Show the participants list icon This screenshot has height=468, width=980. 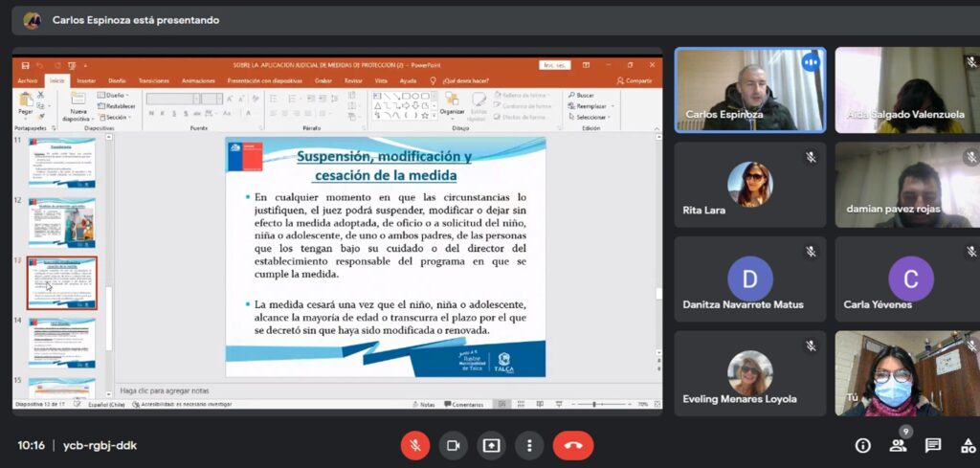coord(898,445)
